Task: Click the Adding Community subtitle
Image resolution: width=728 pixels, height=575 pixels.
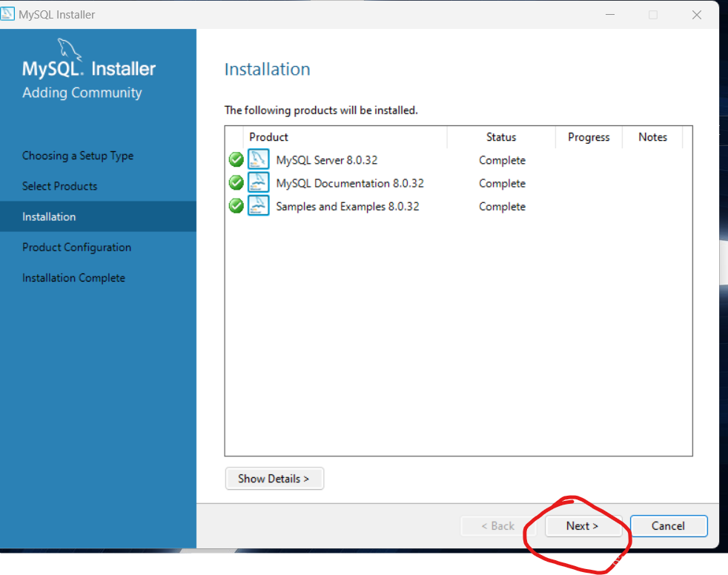Action: click(82, 93)
